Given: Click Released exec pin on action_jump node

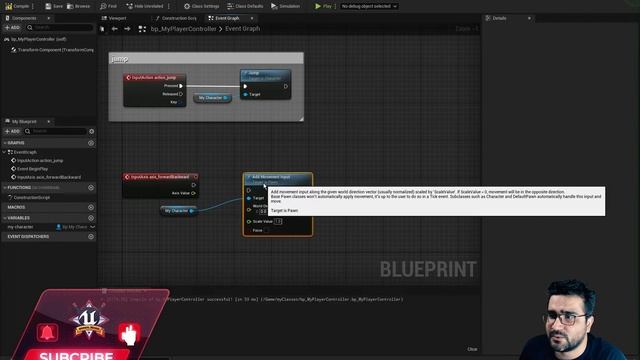Looking at the screenshot, I should 181,94.
